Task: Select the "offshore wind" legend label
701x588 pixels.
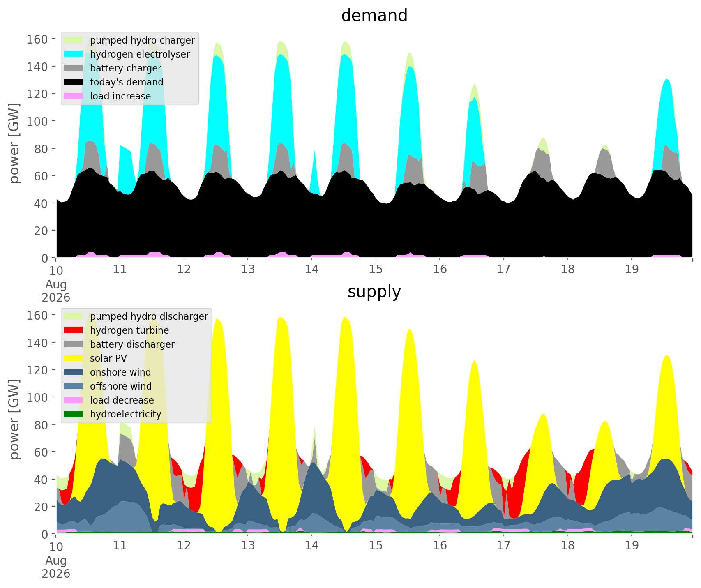Action: (121, 386)
